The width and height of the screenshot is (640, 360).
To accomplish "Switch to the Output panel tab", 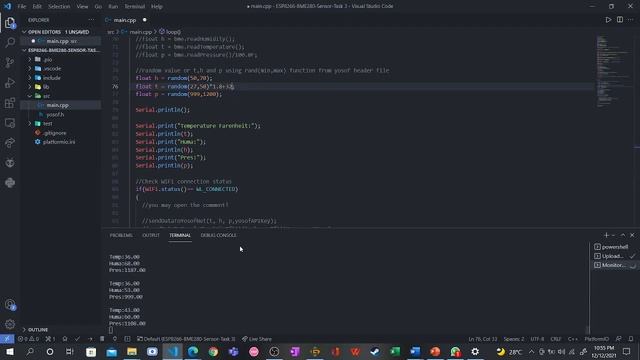I will pyautogui.click(x=151, y=236).
